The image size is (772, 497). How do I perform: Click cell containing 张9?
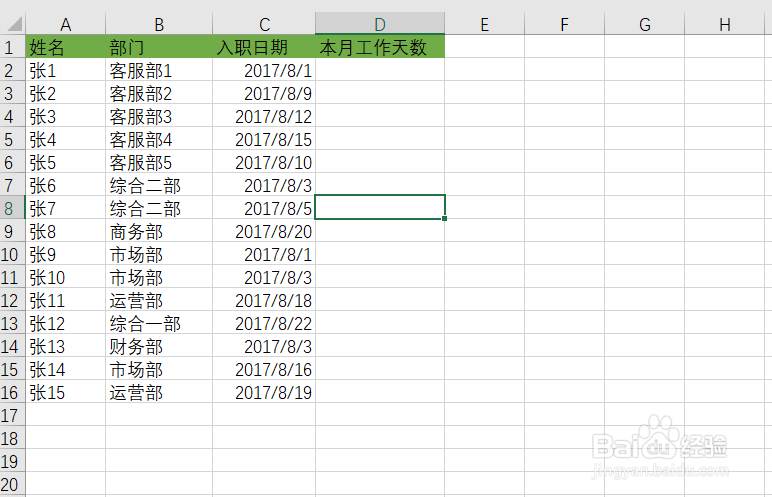click(x=65, y=254)
